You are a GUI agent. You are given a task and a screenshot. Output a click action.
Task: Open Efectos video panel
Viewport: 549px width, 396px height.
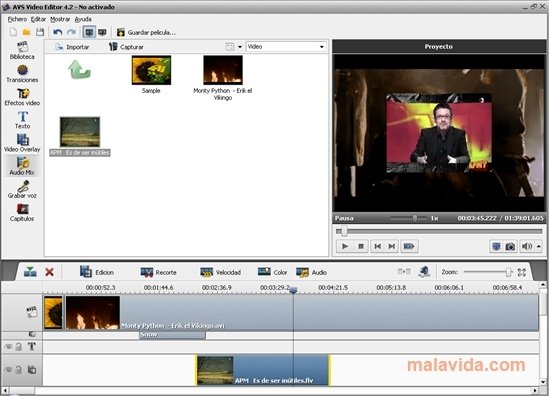[x=22, y=97]
